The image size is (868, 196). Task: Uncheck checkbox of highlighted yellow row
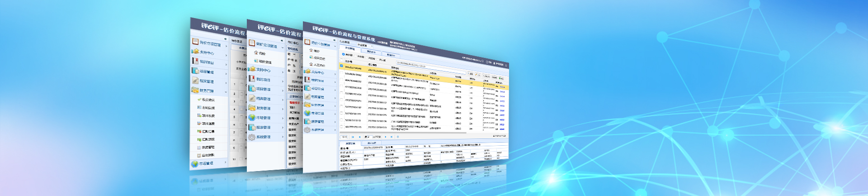coord(341,66)
